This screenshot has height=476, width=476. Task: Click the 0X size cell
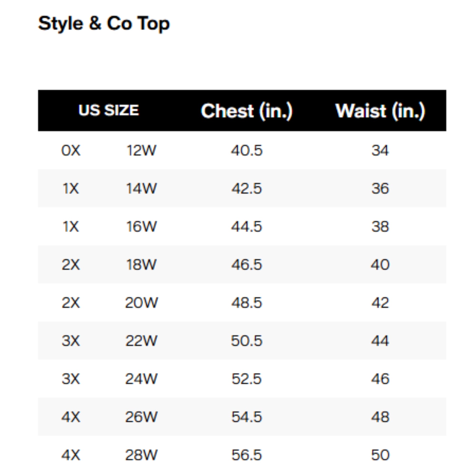click(x=71, y=150)
